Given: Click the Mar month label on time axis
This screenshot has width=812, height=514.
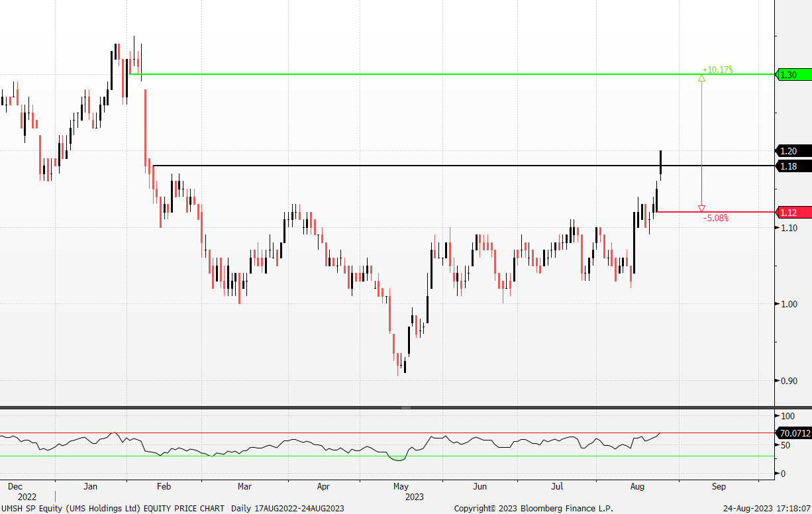Looking at the screenshot, I should point(244,486).
